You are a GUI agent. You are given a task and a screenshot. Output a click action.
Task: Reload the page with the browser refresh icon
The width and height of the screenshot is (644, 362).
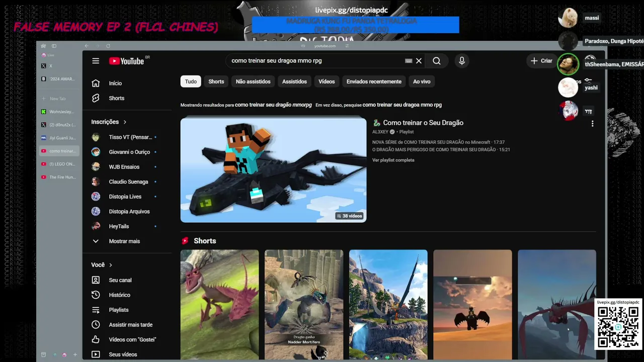[x=108, y=46]
